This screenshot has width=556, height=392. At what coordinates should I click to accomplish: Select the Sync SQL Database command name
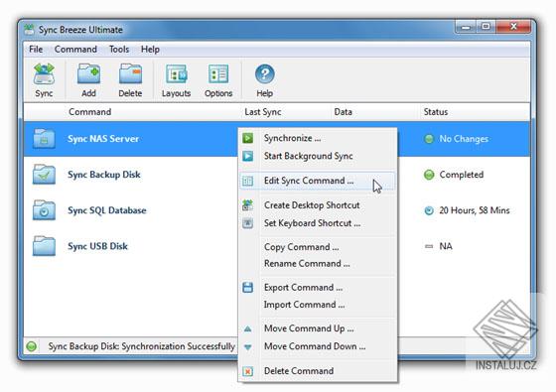click(107, 210)
